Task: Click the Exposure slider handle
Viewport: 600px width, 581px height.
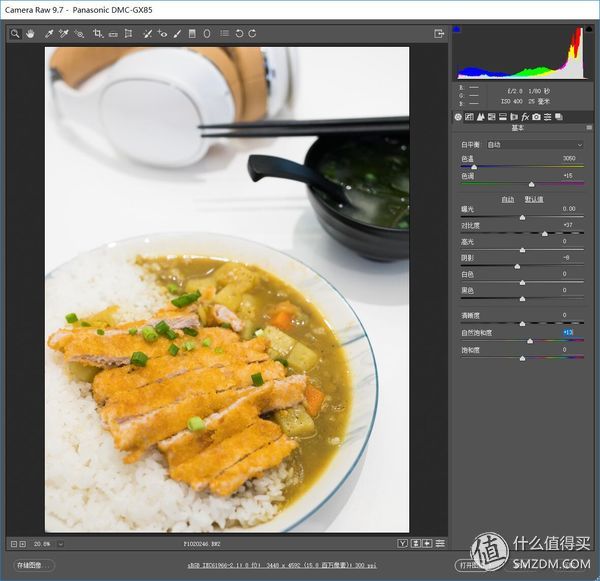Action: pyautogui.click(x=522, y=217)
